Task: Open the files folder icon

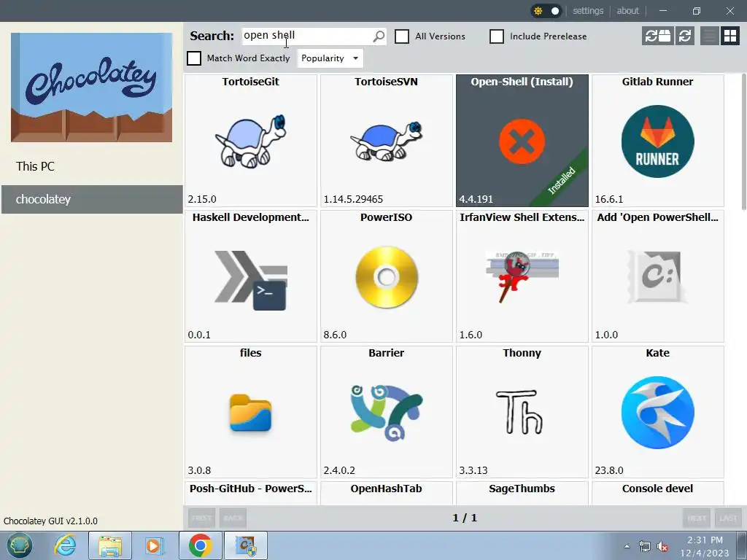Action: tap(251, 413)
